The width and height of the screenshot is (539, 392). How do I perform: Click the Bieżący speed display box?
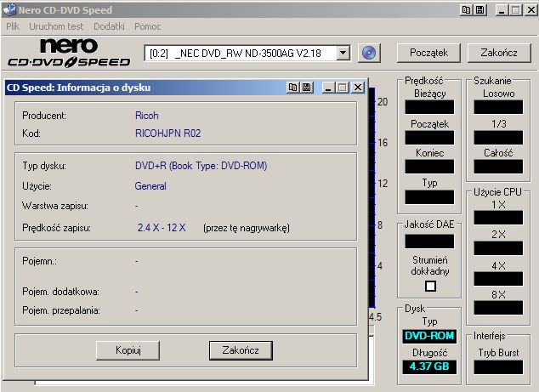tap(429, 107)
